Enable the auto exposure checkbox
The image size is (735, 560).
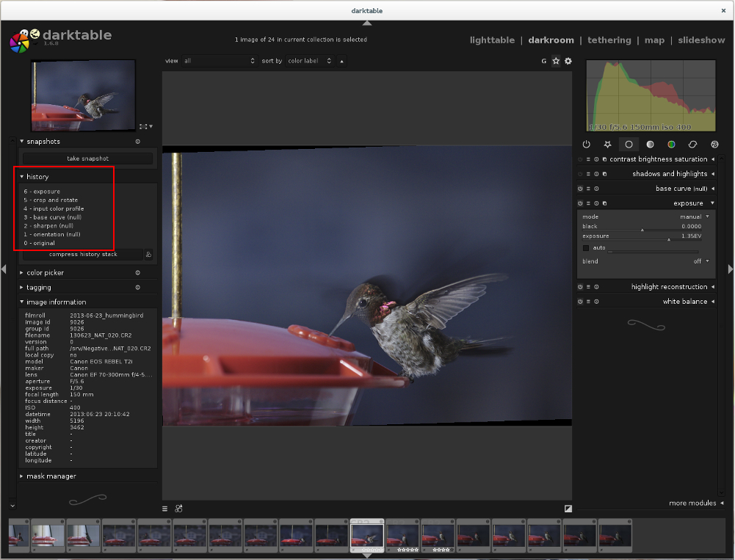pos(586,248)
